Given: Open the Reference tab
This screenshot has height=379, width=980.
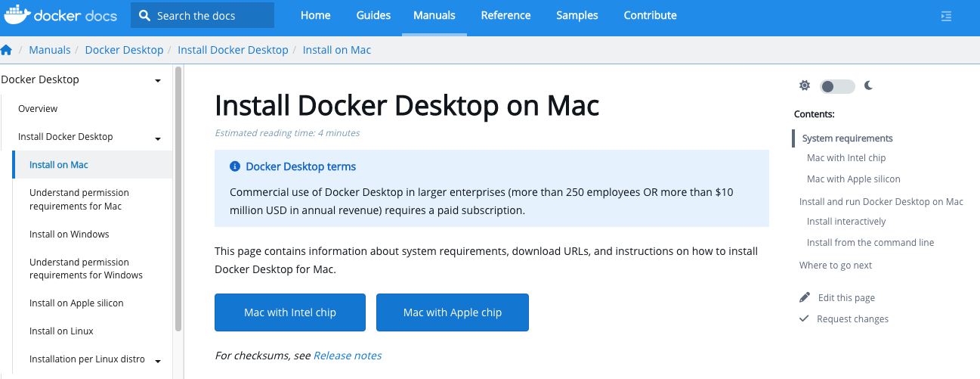Looking at the screenshot, I should pos(505,15).
